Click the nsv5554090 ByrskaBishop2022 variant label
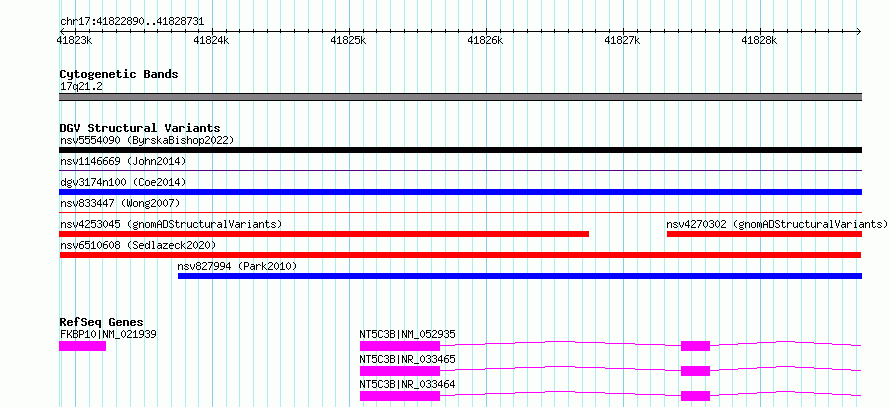This screenshot has width=890, height=407. [x=147, y=140]
